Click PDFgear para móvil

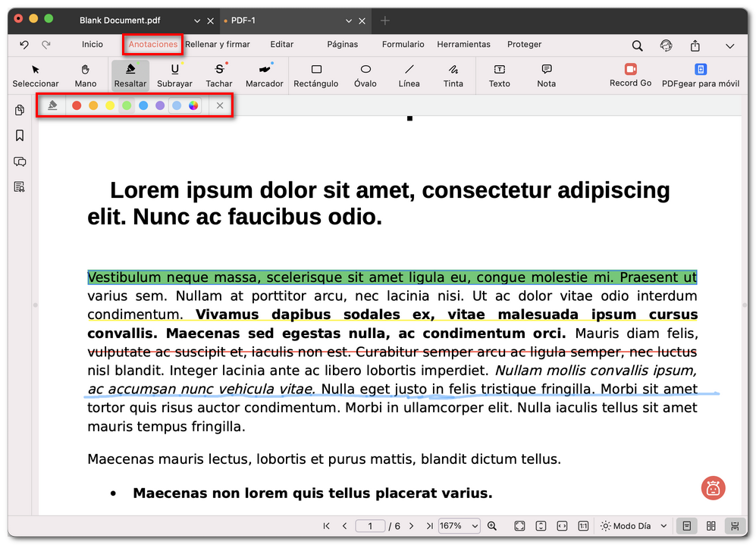point(700,76)
